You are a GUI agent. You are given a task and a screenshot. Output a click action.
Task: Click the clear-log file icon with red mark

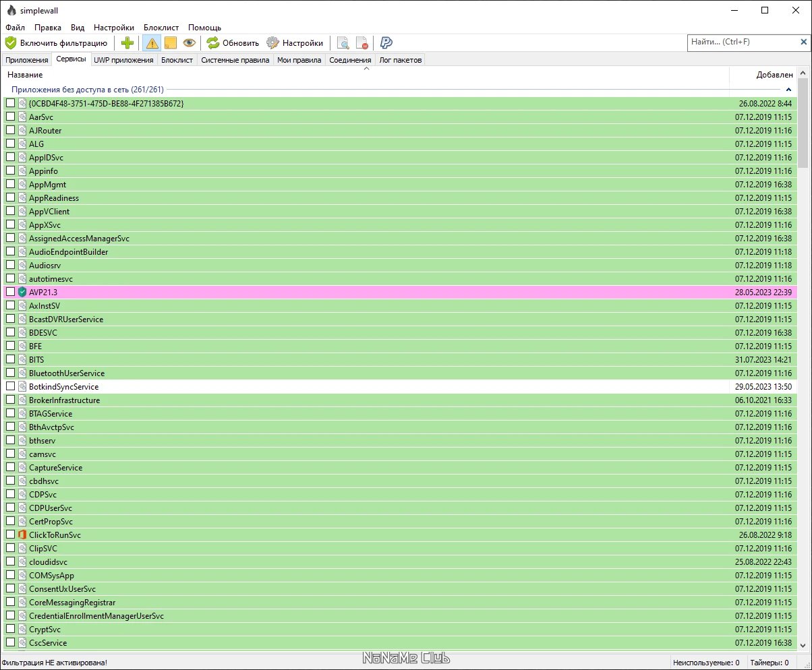(x=361, y=42)
